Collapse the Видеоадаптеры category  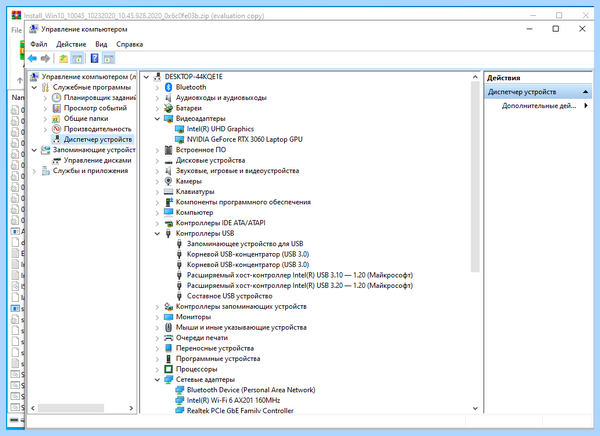[x=157, y=119]
